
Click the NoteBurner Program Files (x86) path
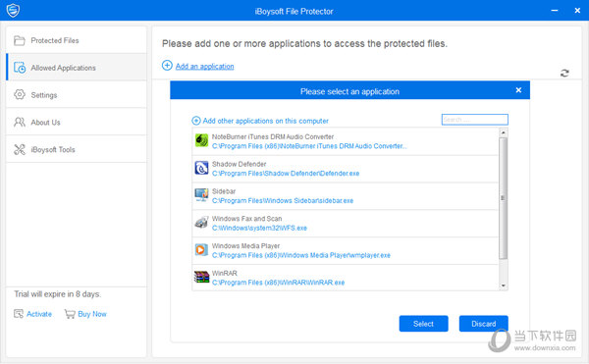pos(309,146)
